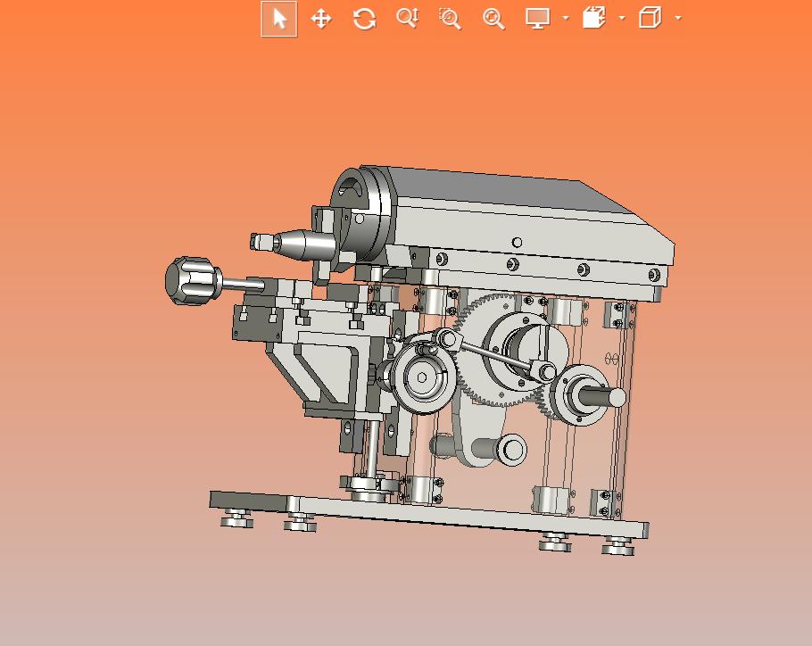Viewport: 812px width, 646px height.
Task: Click the cube view orientation icon
Action: pyautogui.click(x=650, y=18)
